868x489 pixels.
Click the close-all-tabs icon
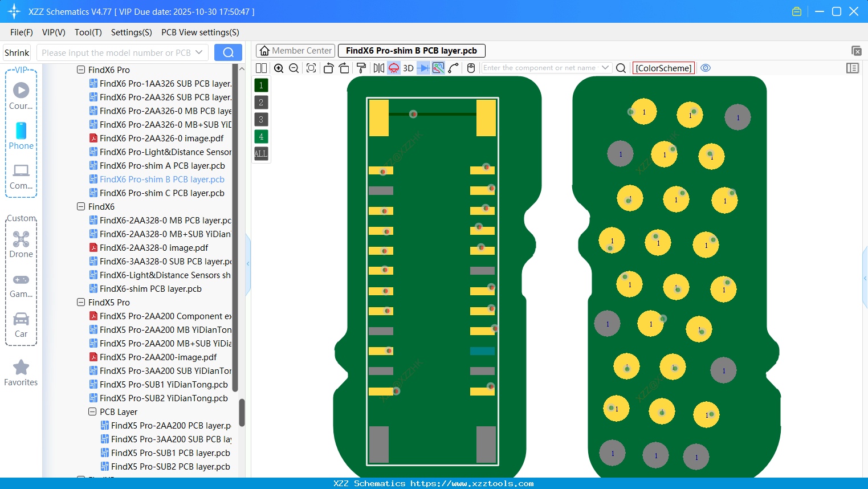coord(856,51)
